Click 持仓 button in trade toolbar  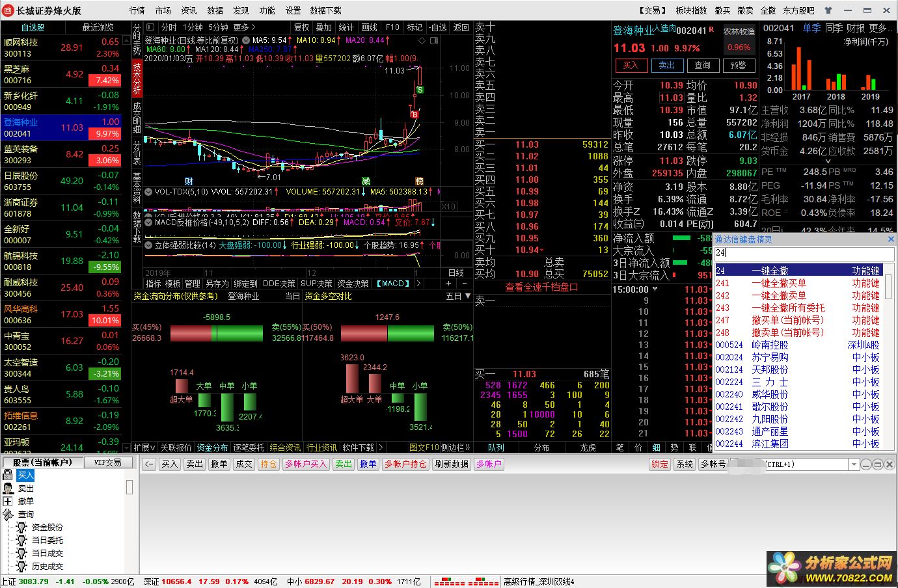click(x=268, y=464)
